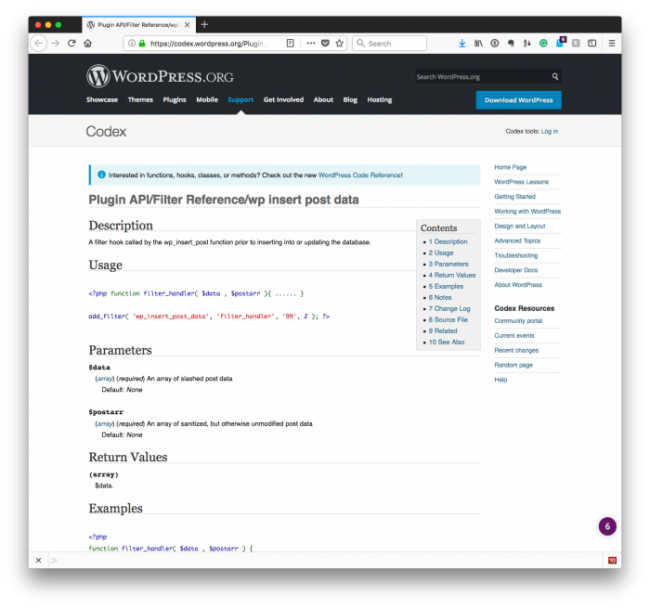
Task: Open Developer Docs in the sidebar
Action: [516, 270]
